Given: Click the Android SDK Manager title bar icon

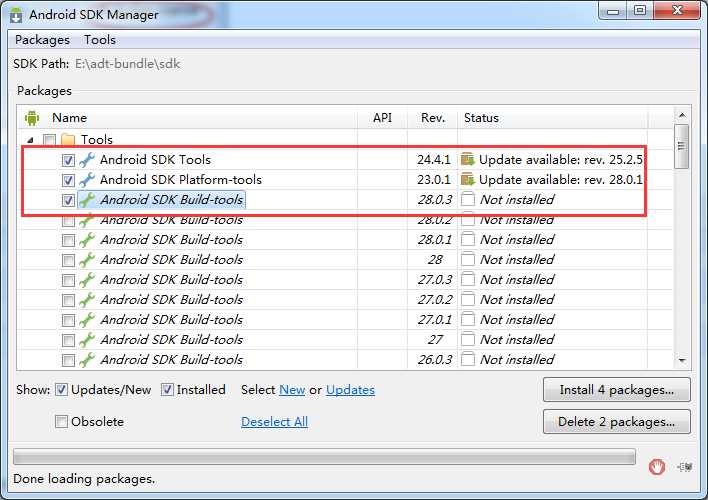Looking at the screenshot, I should [16, 15].
